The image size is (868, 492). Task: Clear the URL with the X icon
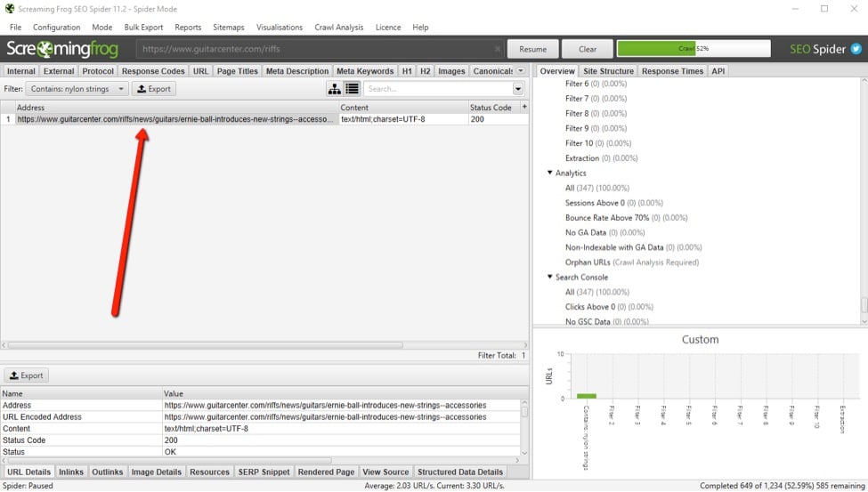tap(495, 50)
